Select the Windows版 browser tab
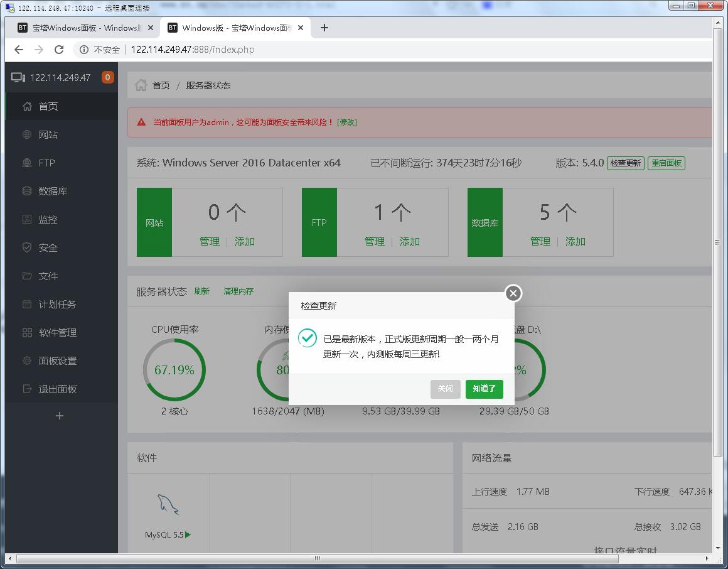Viewport: 728px width, 569px height. click(x=235, y=28)
